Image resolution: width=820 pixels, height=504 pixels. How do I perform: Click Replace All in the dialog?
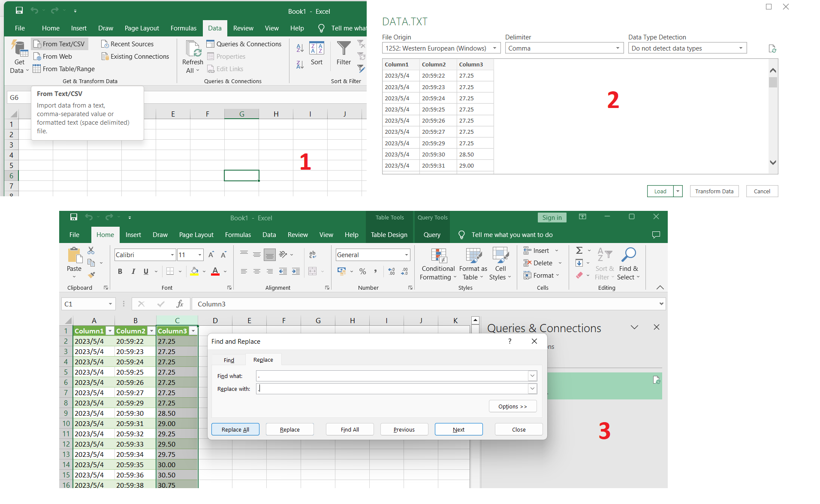point(235,429)
